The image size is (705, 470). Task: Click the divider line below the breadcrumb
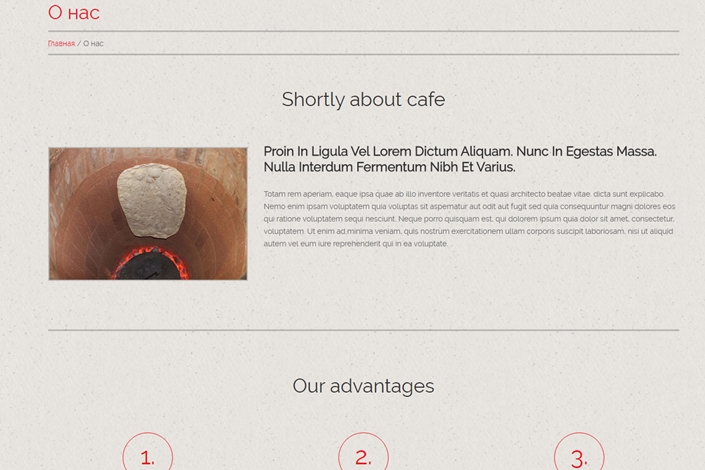tap(363, 54)
